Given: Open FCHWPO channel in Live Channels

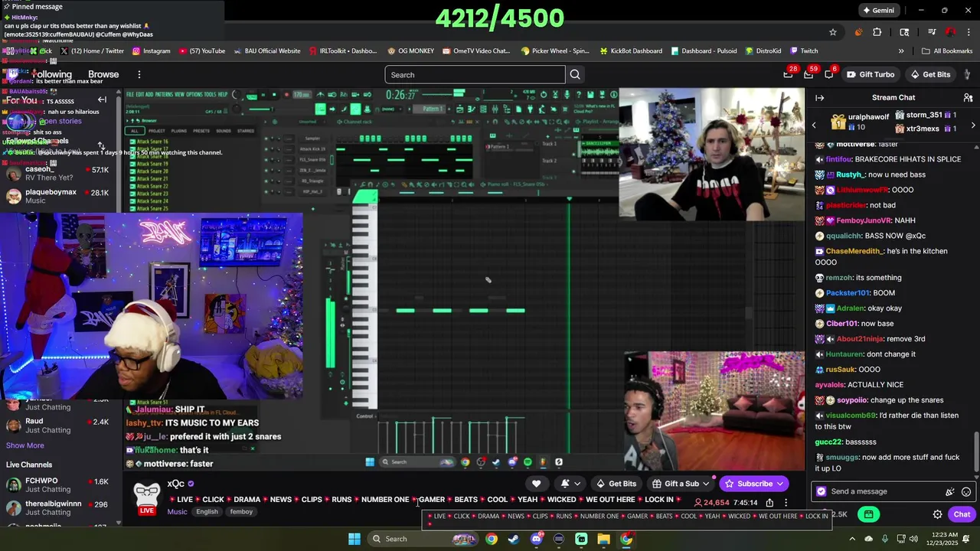Looking at the screenshot, I should coord(60,485).
